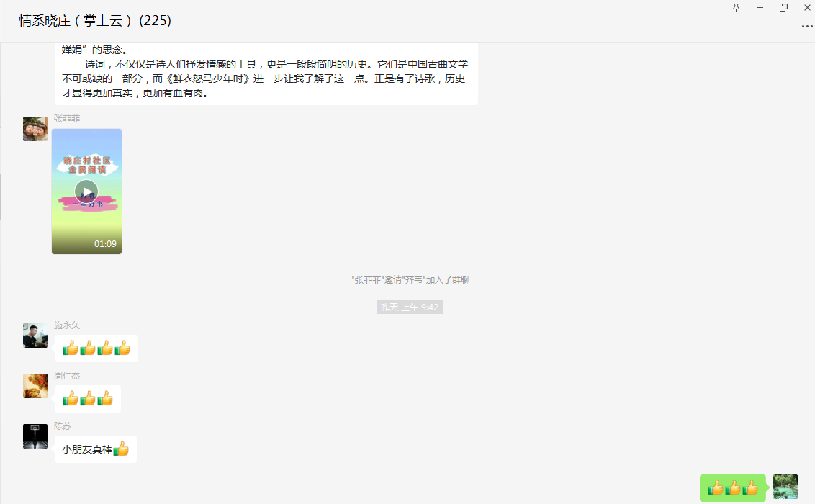
Task: Click 施永久's profile avatar
Action: pos(35,336)
